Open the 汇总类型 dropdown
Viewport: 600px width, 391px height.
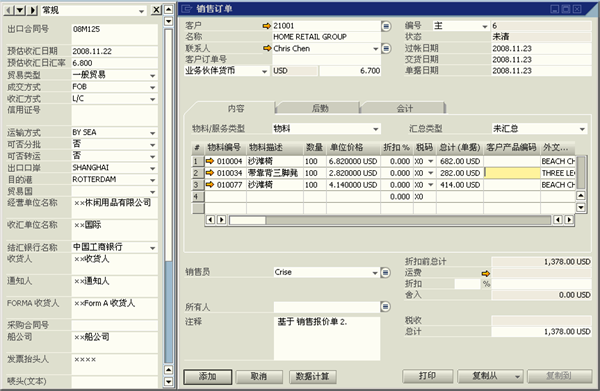point(582,129)
